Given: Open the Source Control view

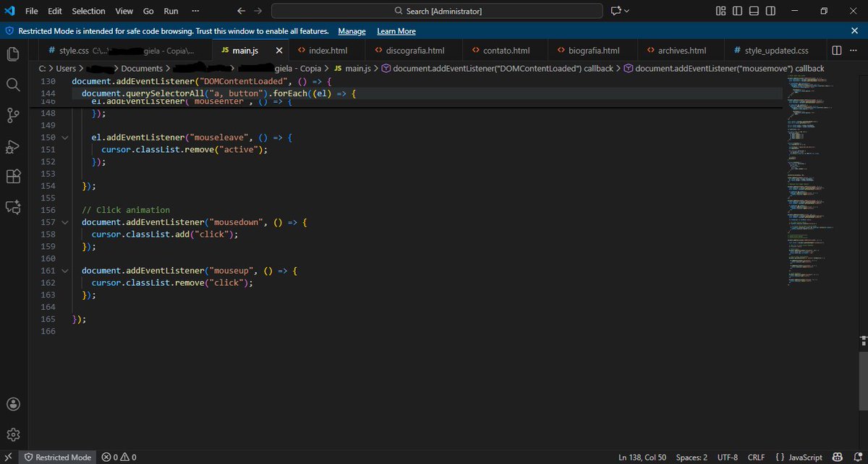Looking at the screenshot, I should click(12, 115).
